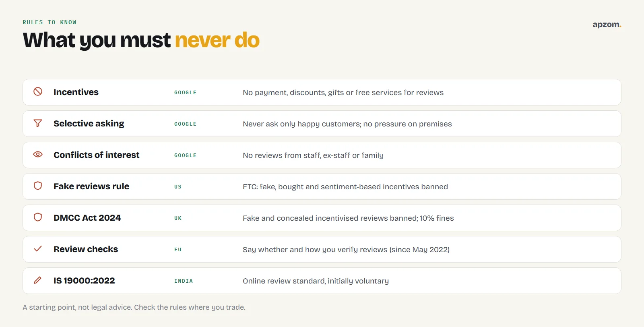This screenshot has height=327, width=644.
Task: Click the US tag in Fake reviews row
Action: (178, 187)
